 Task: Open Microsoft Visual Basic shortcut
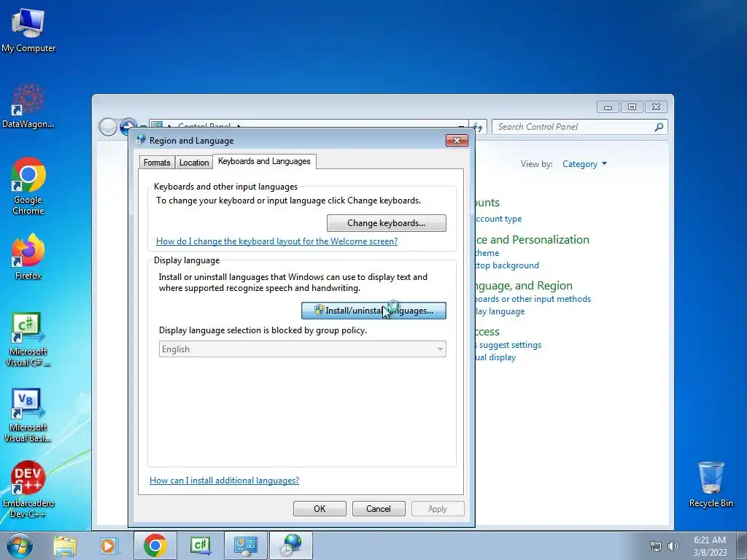pos(28,415)
